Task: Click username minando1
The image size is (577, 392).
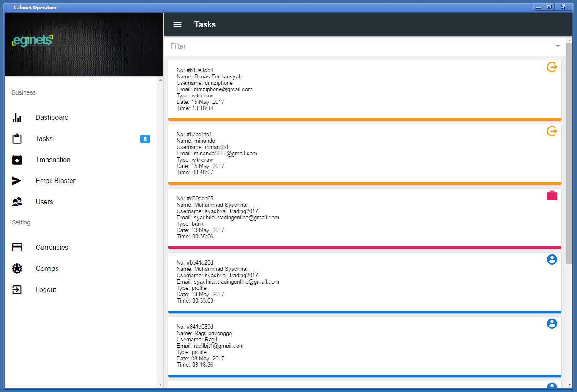Action: click(x=217, y=147)
